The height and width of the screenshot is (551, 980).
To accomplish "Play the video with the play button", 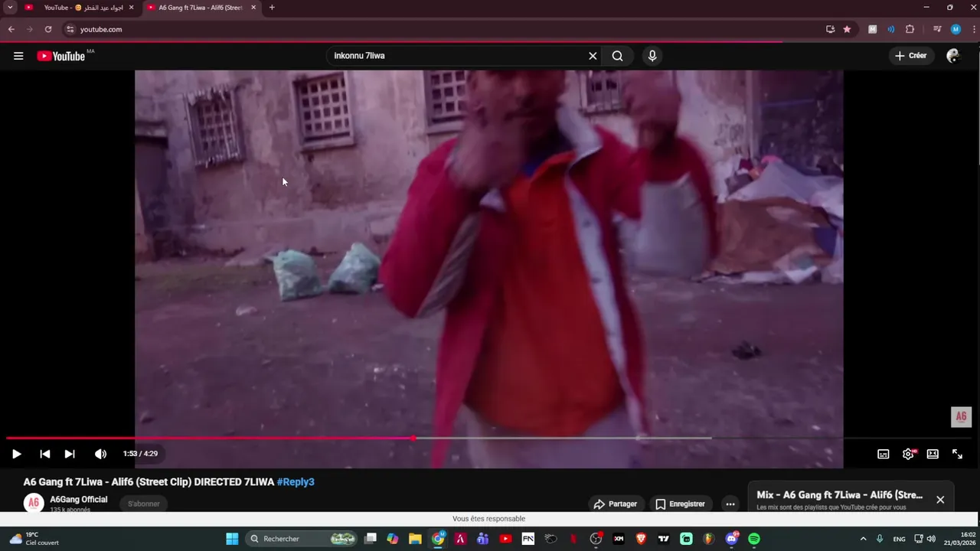I will (x=16, y=454).
